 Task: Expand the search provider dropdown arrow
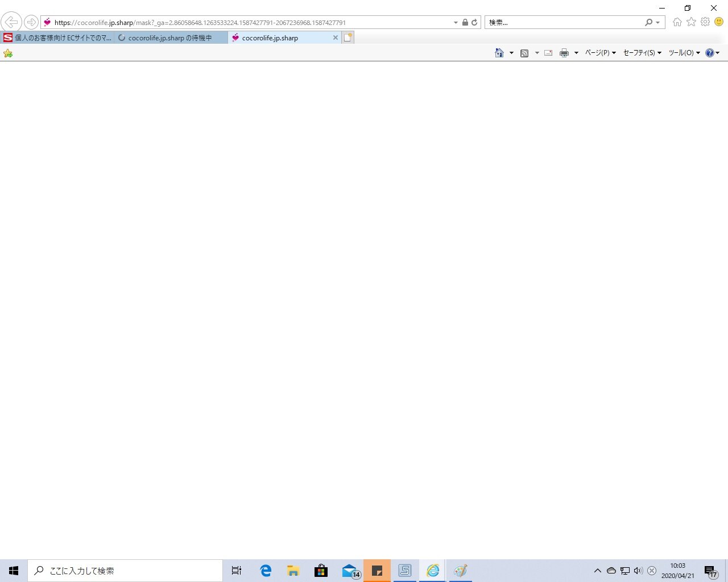click(658, 23)
